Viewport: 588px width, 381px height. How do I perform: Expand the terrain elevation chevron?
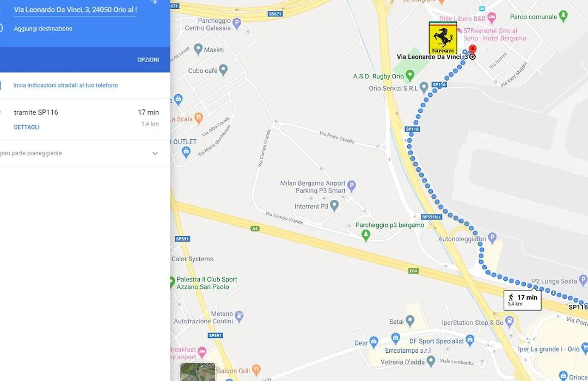click(x=155, y=153)
